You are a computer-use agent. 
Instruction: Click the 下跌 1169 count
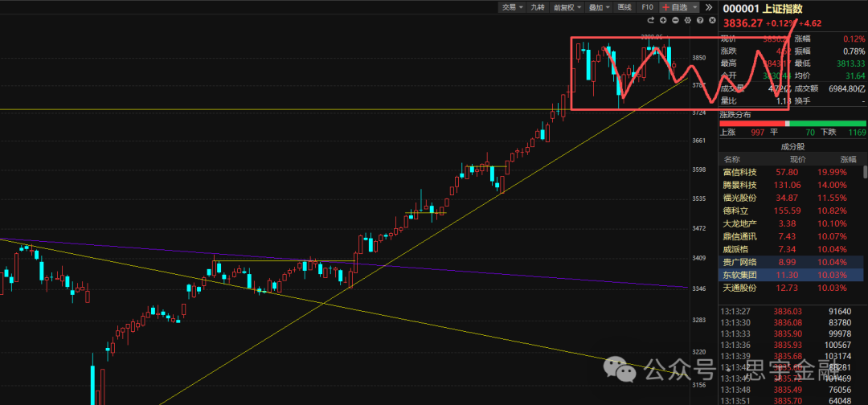point(844,133)
